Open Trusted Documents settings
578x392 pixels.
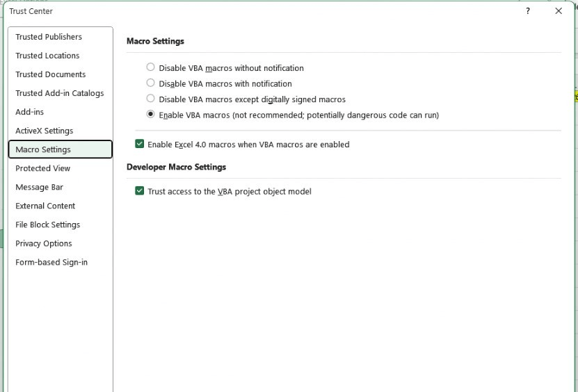(x=61, y=74)
